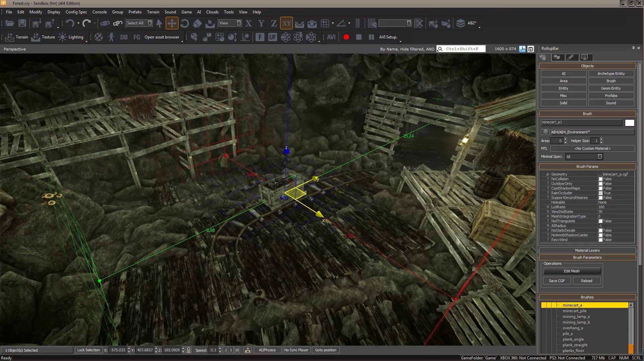The width and height of the screenshot is (644, 361).
Task: Click the Undo arrow icon
Action: (x=70, y=23)
